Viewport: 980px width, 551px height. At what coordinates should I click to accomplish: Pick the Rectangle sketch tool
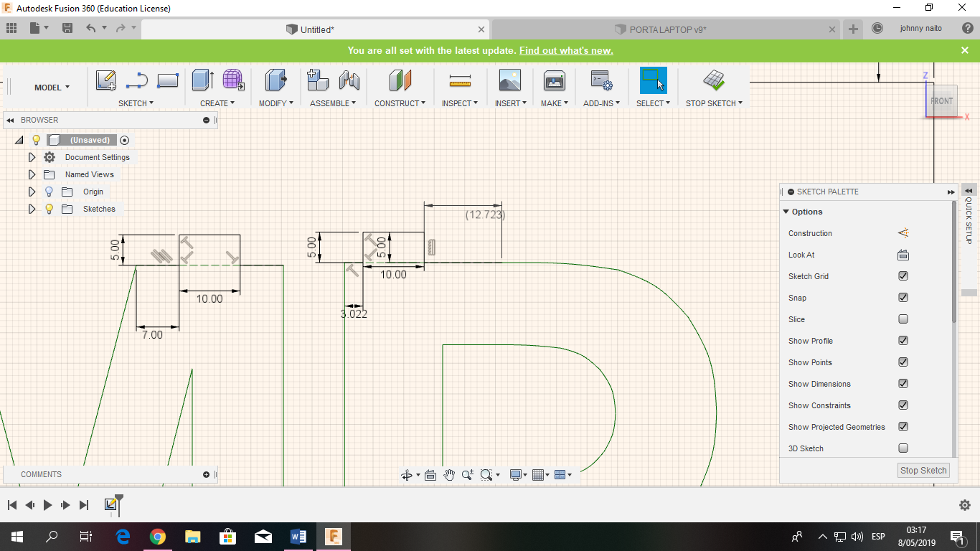tap(167, 80)
